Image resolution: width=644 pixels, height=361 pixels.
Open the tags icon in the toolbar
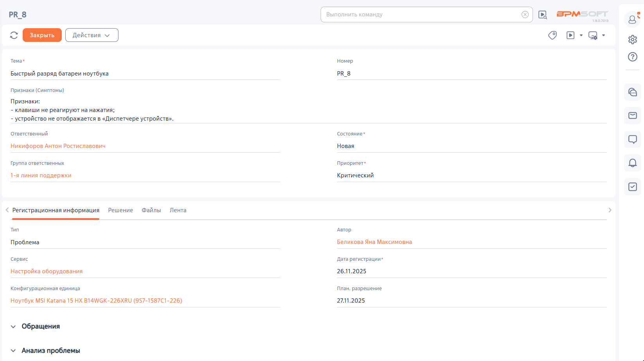(x=552, y=35)
